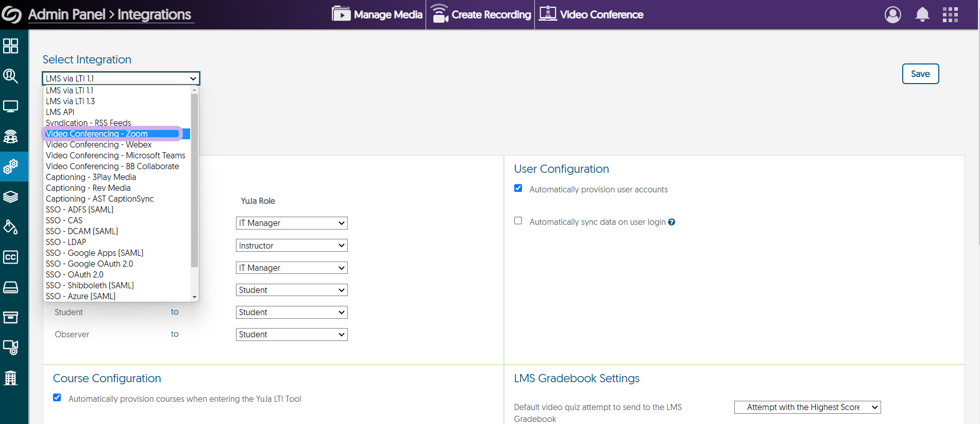Open the user profile avatar icon
The height and width of the screenshot is (424, 980).
click(893, 14)
